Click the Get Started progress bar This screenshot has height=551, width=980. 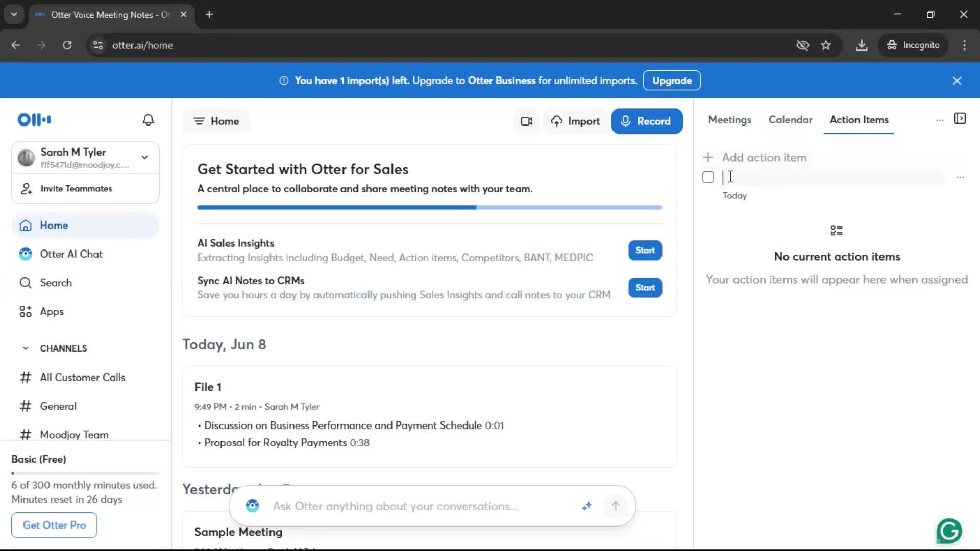click(x=430, y=208)
